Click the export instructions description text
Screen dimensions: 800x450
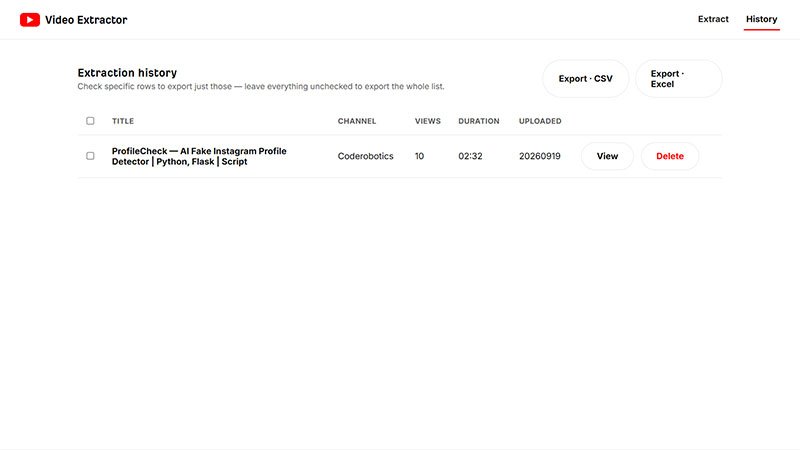coord(261,86)
